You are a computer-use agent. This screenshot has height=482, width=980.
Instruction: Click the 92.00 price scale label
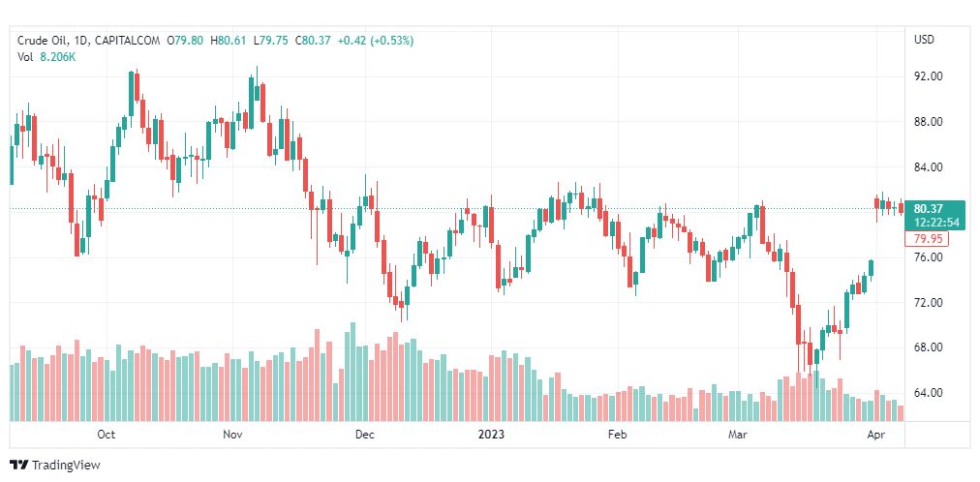[x=929, y=76]
